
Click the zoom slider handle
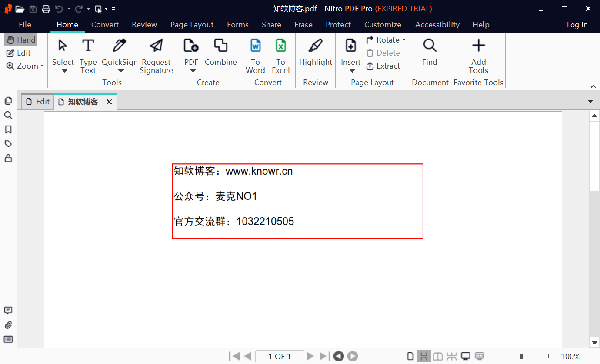[x=521, y=356]
